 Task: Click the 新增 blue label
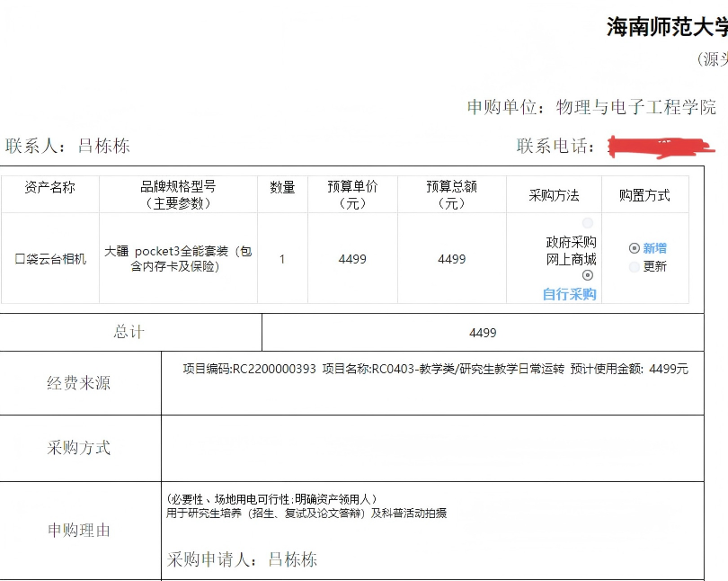pos(655,248)
